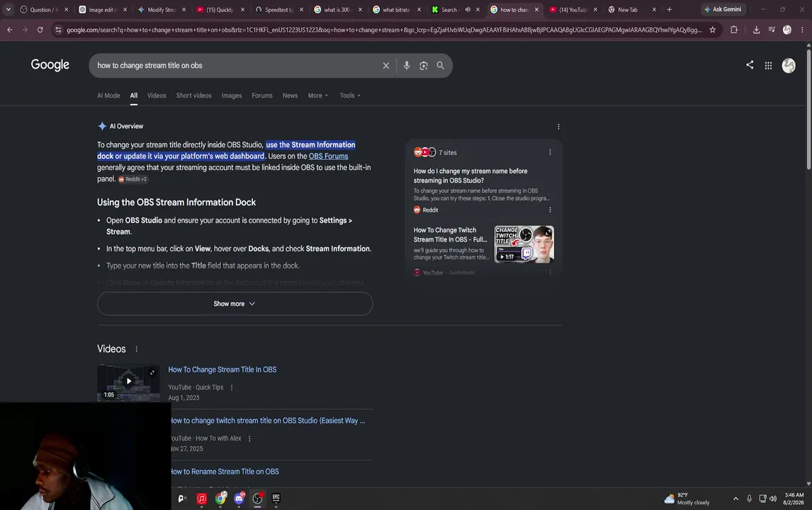Select the Images search tab
The image size is (812, 510).
[232, 95]
